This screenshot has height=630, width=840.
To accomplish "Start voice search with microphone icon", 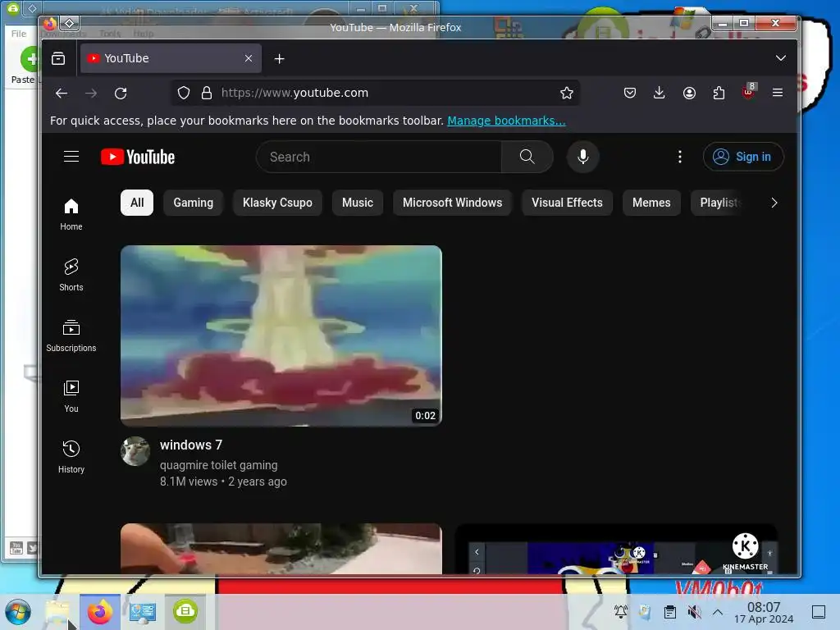I will [x=583, y=157].
